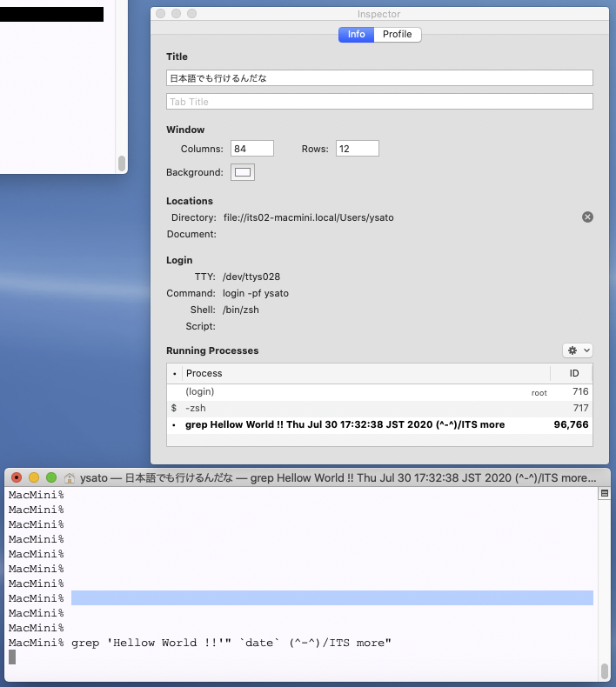Click the Columns field showing 84

252,149
